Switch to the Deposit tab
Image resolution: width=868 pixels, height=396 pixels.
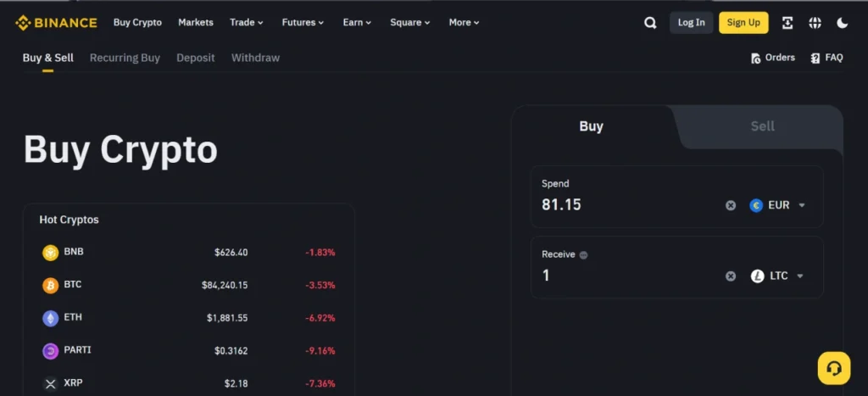coord(196,58)
